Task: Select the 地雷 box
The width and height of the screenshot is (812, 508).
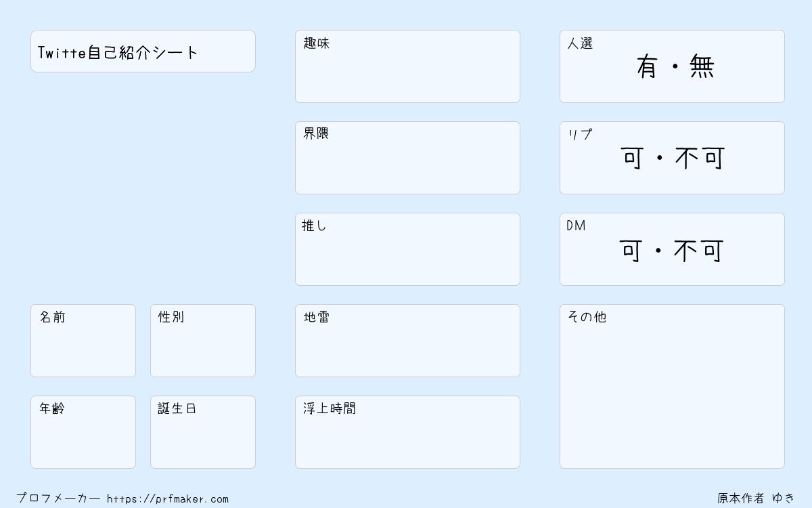Action: [x=407, y=341]
